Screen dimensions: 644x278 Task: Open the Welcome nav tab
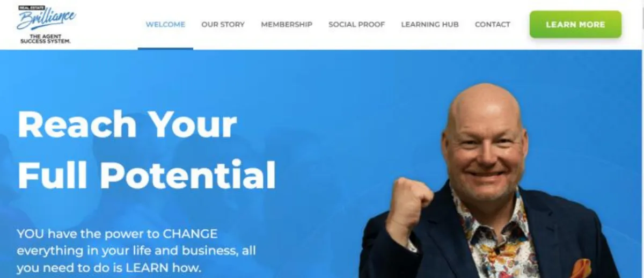coord(165,25)
